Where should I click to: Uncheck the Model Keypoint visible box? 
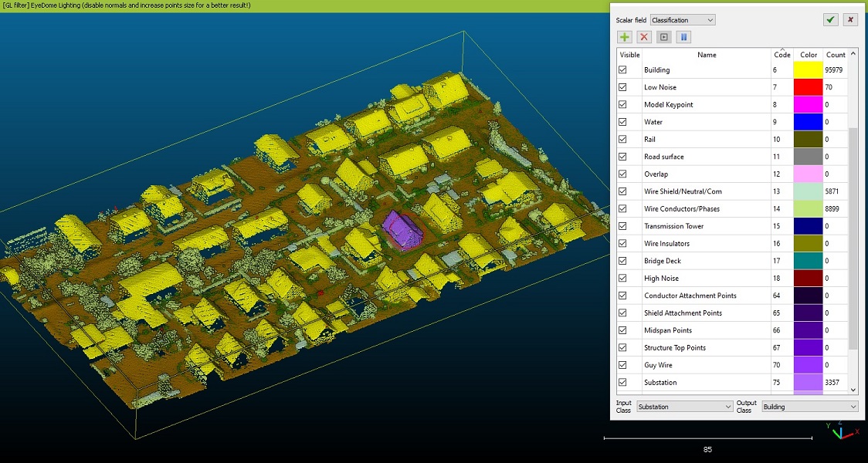(x=622, y=104)
